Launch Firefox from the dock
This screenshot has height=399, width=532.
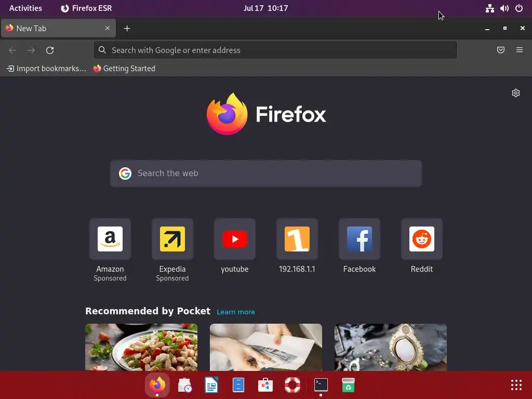pyautogui.click(x=157, y=385)
